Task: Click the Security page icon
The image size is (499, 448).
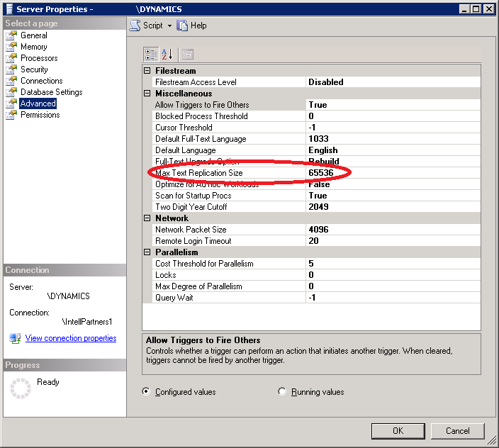Action: tap(11, 69)
